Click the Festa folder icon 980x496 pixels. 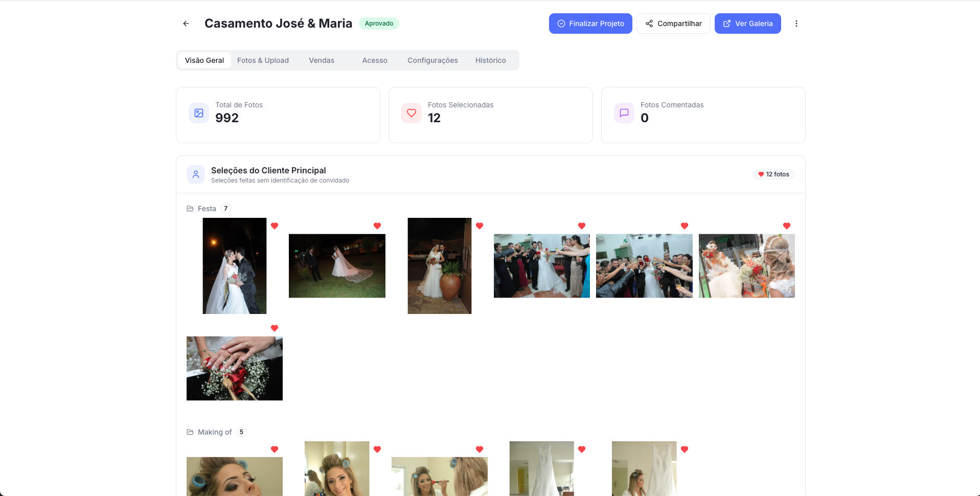(190, 209)
